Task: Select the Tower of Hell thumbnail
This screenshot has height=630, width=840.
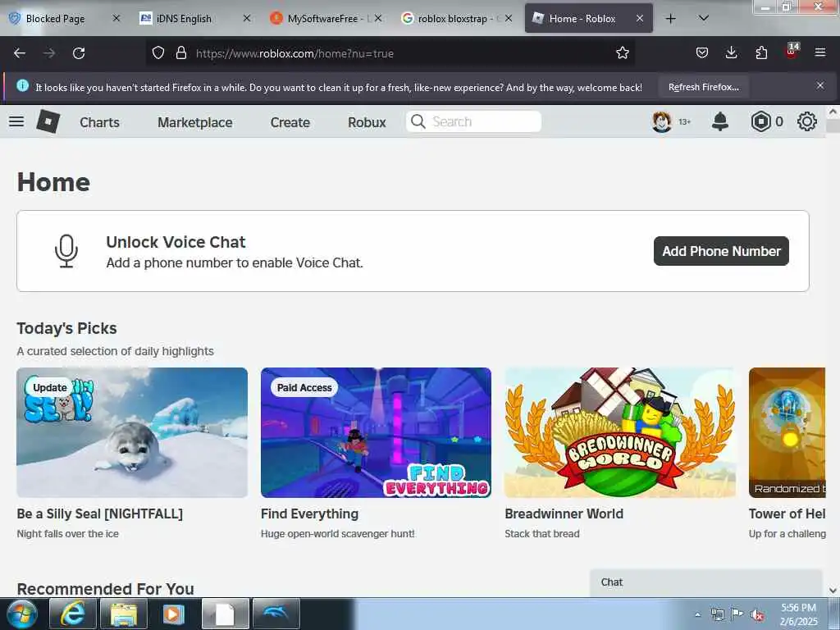Action: tap(787, 432)
